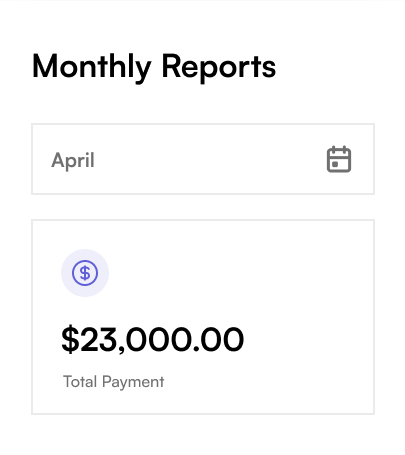Click the word Monthly in the heading
405x455 pixels.
click(x=92, y=68)
